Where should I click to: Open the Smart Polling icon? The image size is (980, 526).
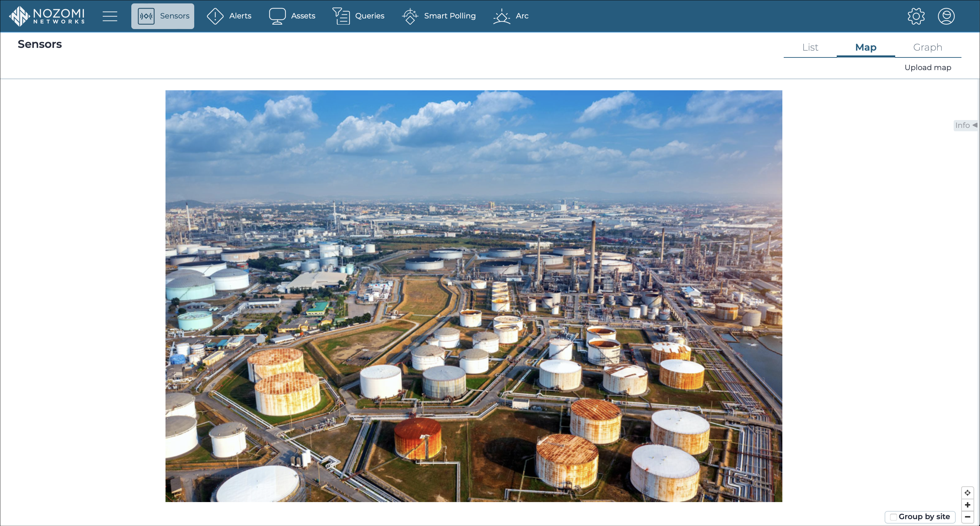pos(410,16)
